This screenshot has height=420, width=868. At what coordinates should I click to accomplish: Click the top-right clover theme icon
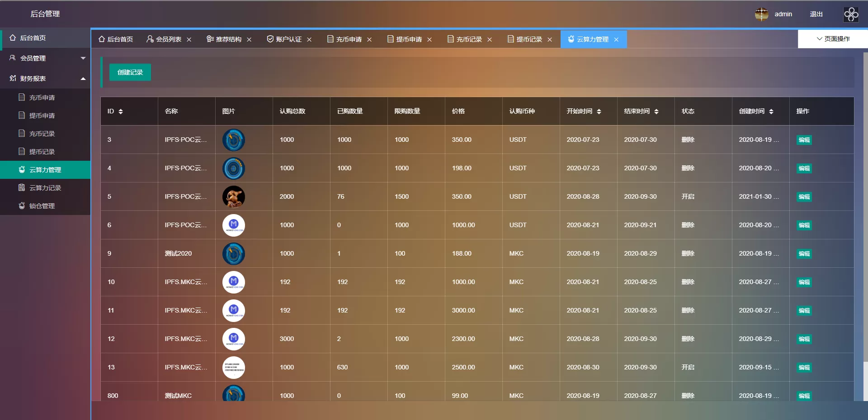tap(851, 14)
